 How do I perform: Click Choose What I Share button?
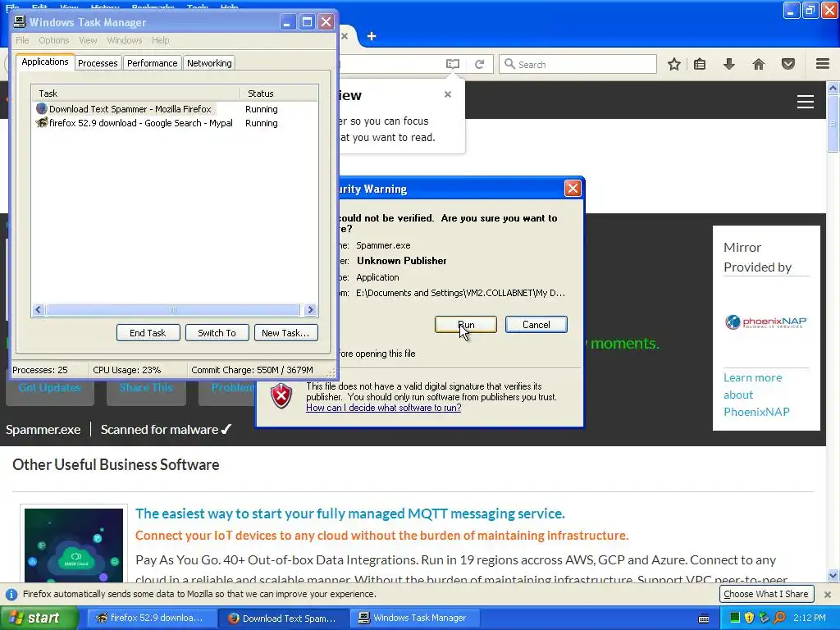pyautogui.click(x=766, y=594)
